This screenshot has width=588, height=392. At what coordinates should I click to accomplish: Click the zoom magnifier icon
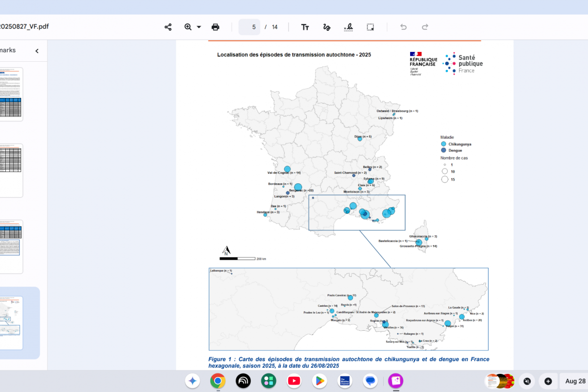coord(188,27)
